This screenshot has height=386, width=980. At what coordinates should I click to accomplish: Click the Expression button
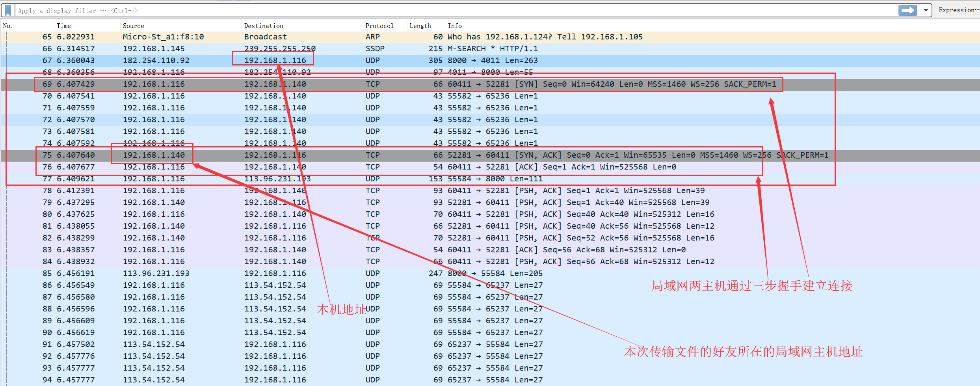pyautogui.click(x=959, y=10)
